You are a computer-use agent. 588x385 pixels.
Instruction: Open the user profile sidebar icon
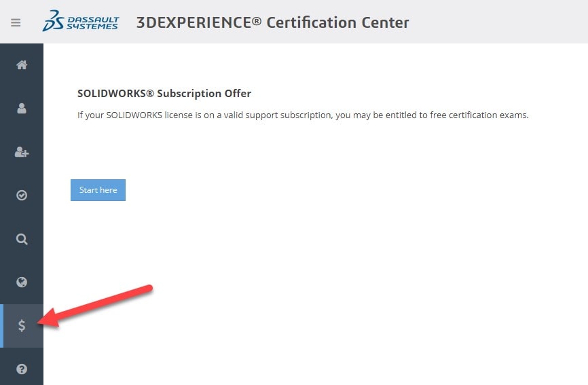point(22,109)
